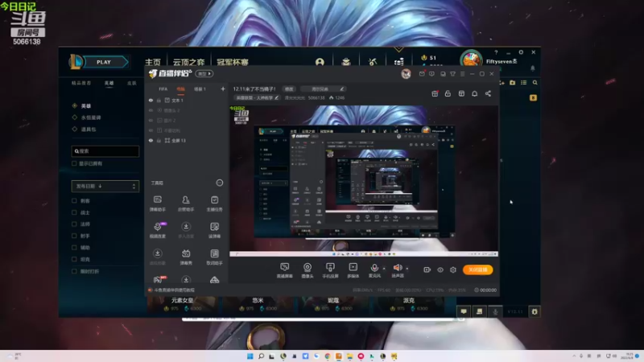The image size is (644, 362).
Task: Check the 刺客 filter checkbox
Action: click(x=74, y=200)
